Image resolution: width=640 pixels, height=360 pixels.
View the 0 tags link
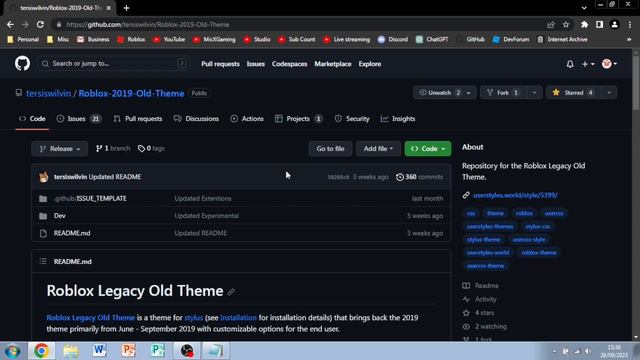pos(151,149)
